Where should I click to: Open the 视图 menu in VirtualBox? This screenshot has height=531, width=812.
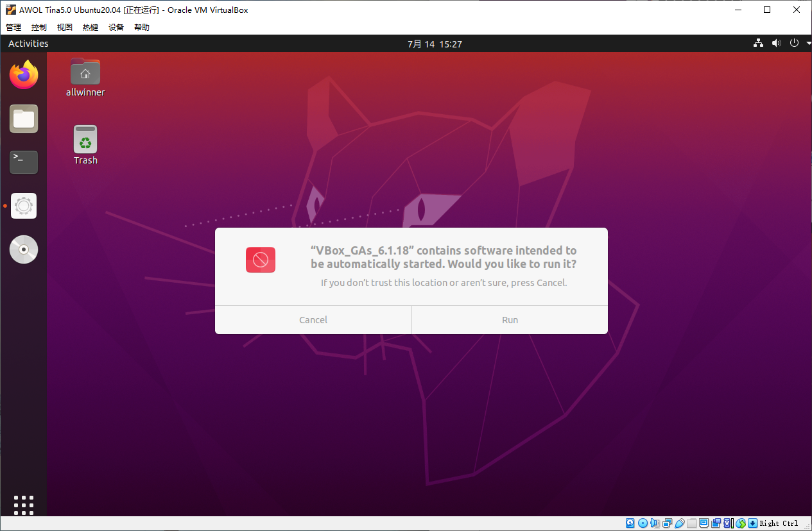click(x=65, y=28)
